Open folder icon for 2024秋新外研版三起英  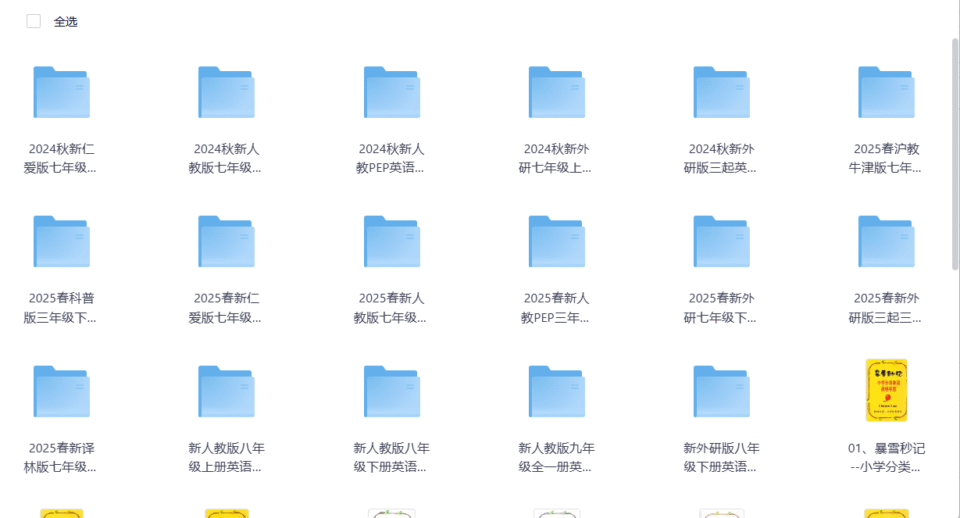(721, 92)
